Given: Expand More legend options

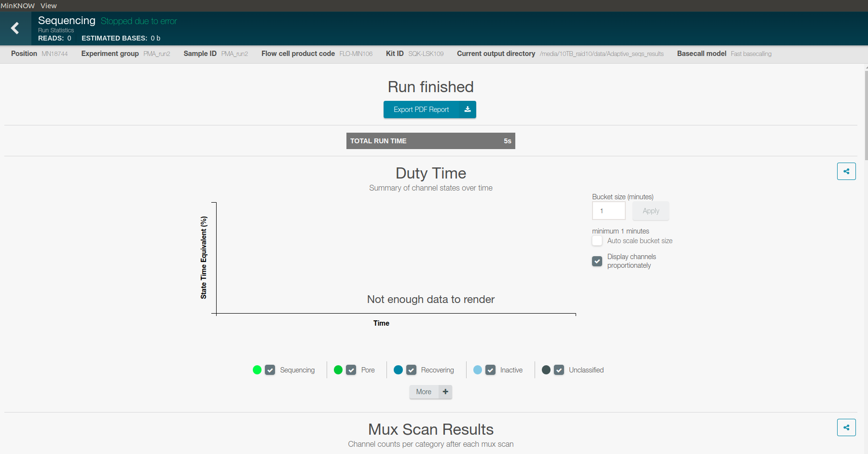Looking at the screenshot, I should pyautogui.click(x=423, y=392).
